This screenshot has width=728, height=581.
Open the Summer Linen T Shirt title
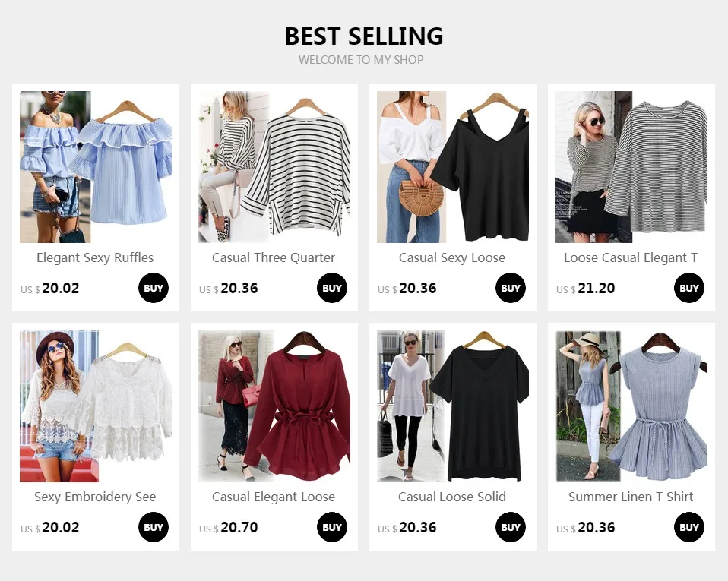[631, 497]
